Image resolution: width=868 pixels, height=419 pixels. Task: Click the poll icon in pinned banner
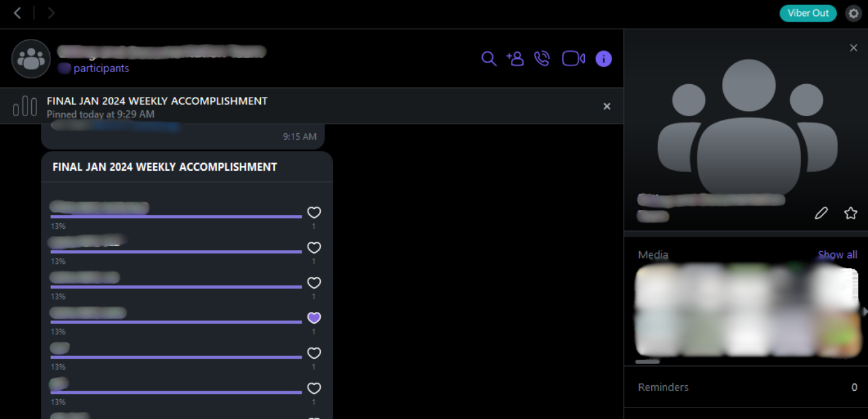tap(25, 107)
